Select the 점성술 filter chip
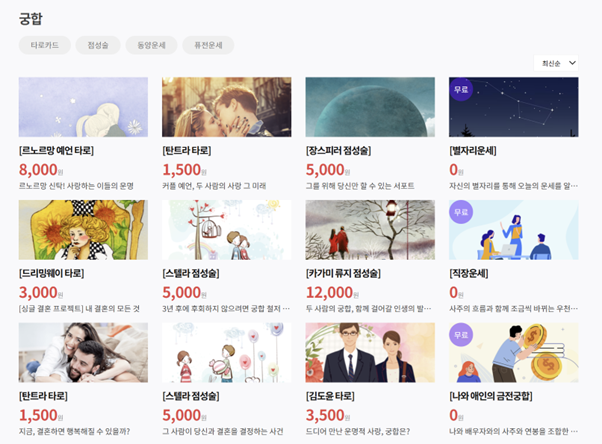 pos(98,45)
